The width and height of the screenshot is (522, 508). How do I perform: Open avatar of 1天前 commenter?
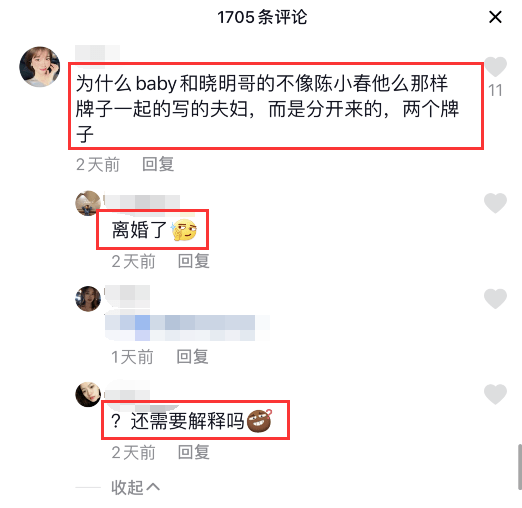coord(88,298)
